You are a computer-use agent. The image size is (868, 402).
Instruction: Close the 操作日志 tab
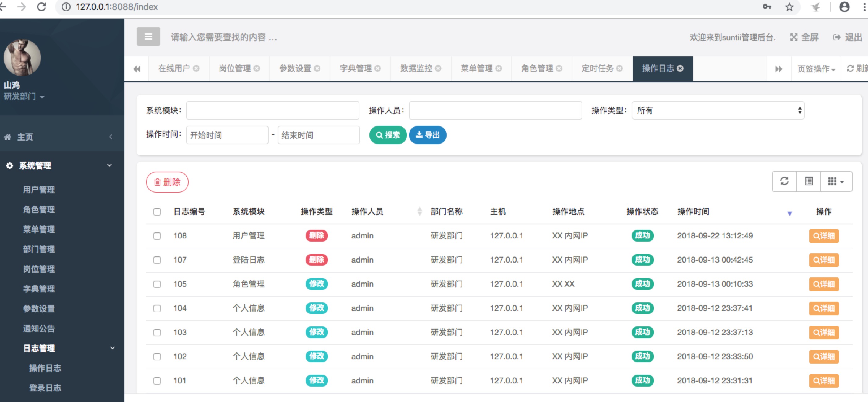(x=680, y=68)
